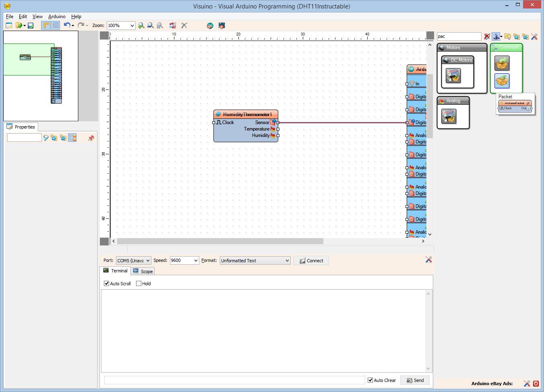Click the Undo arrow icon
This screenshot has height=392, width=544.
coord(67,25)
